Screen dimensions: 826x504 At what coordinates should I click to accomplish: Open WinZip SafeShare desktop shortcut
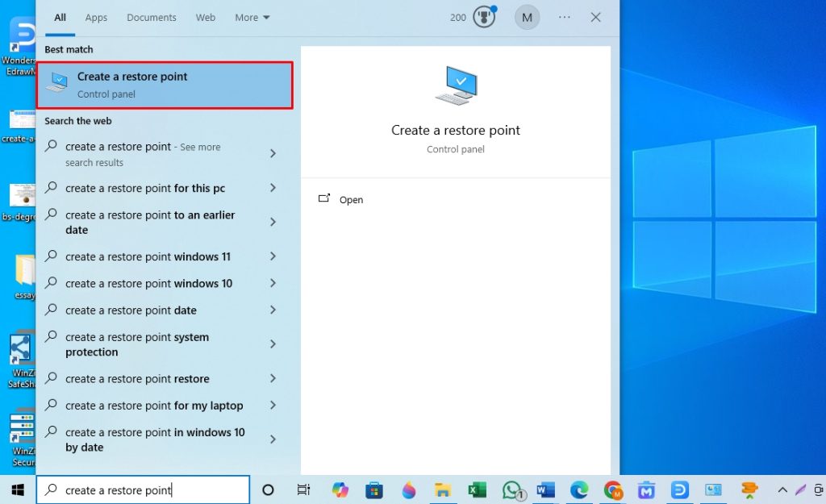(22, 360)
